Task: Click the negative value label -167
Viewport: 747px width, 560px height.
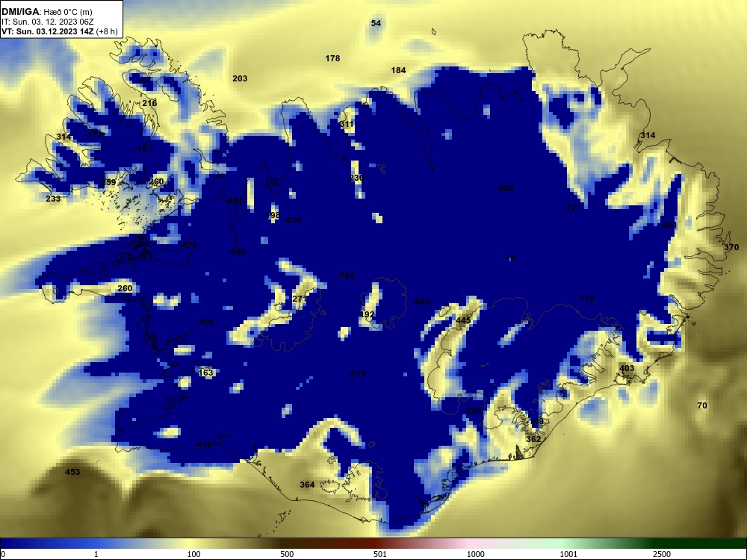Action: [143, 149]
